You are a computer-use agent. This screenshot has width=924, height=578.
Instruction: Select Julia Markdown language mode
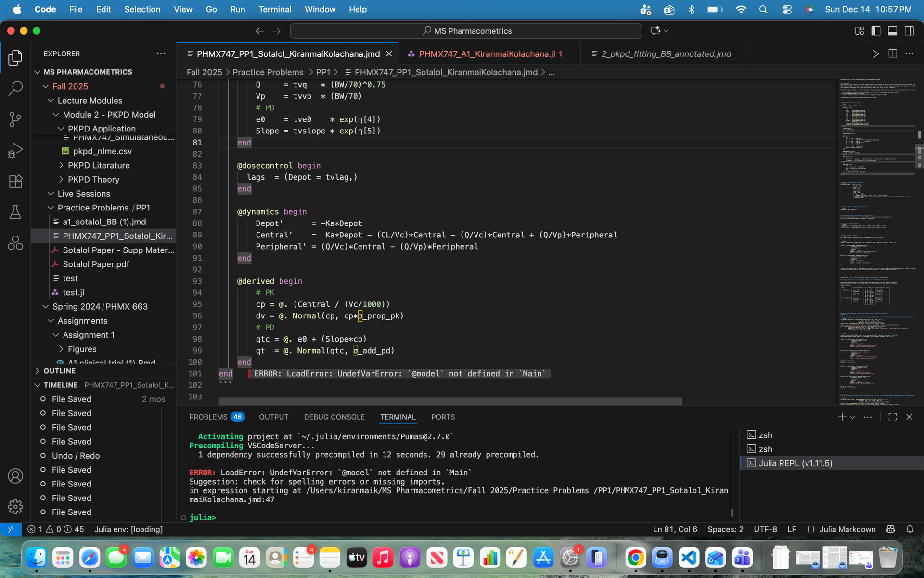tap(847, 529)
